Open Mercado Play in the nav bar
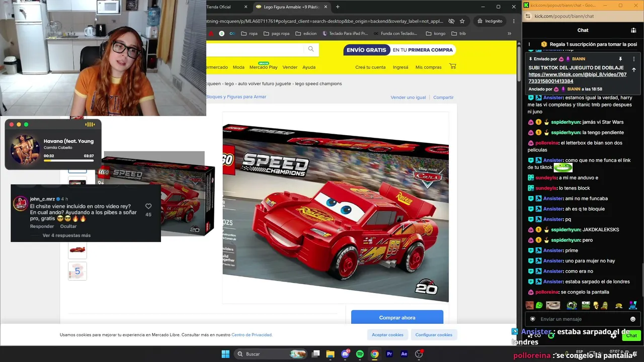Screen dimensions: 644x362 click(264, 67)
